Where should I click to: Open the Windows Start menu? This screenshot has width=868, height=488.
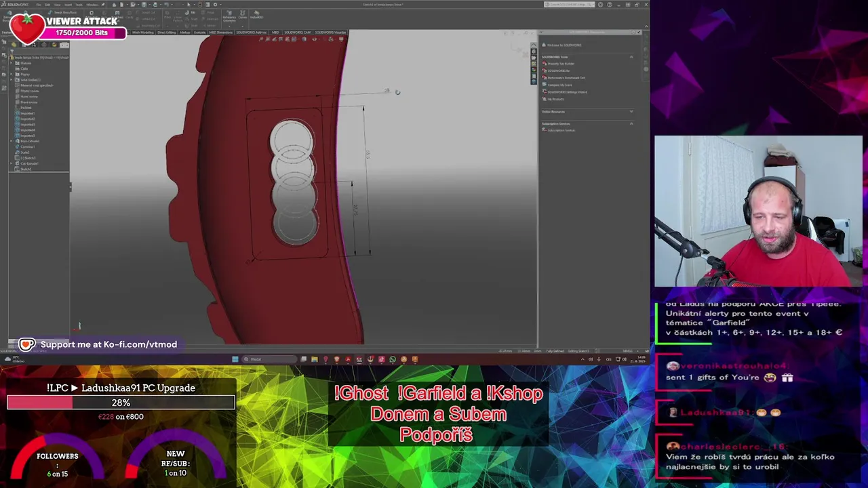[x=235, y=359]
